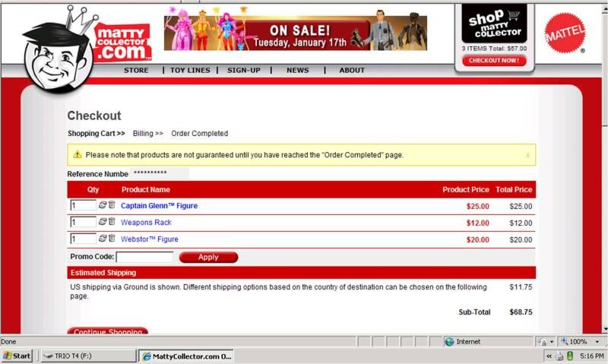Image resolution: width=608 pixels, height=364 pixels.
Task: Go to the NEWS menu item
Action: (297, 71)
